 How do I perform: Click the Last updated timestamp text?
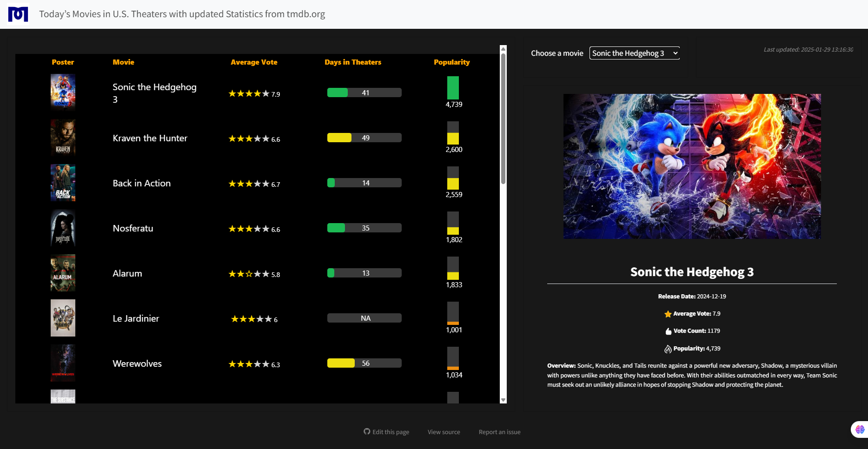click(808, 50)
